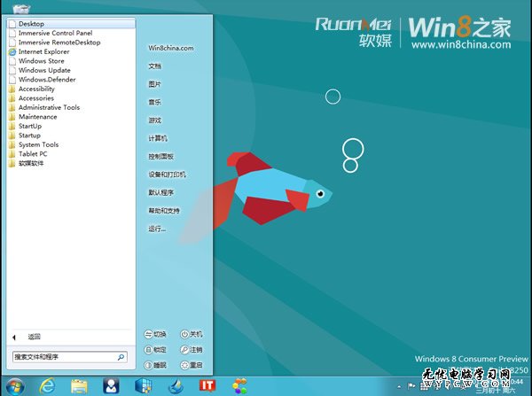Open 文档 Documents in Start menu

click(x=154, y=66)
